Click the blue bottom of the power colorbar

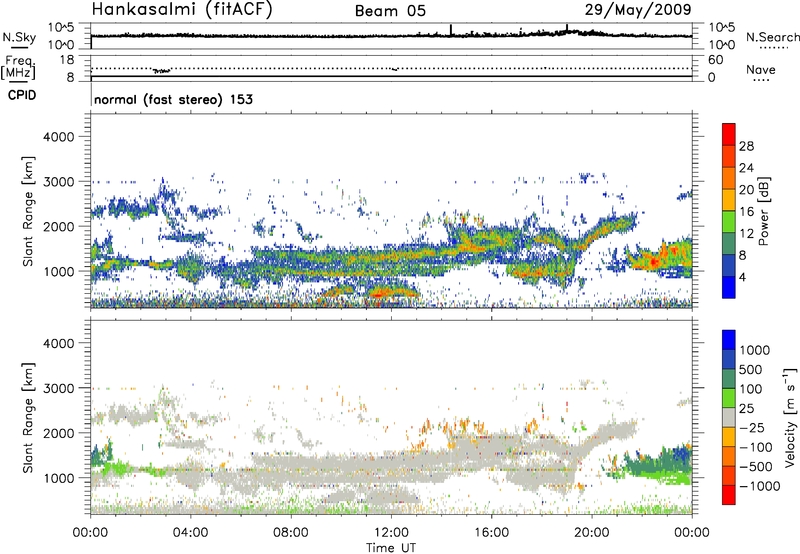pyautogui.click(x=729, y=287)
